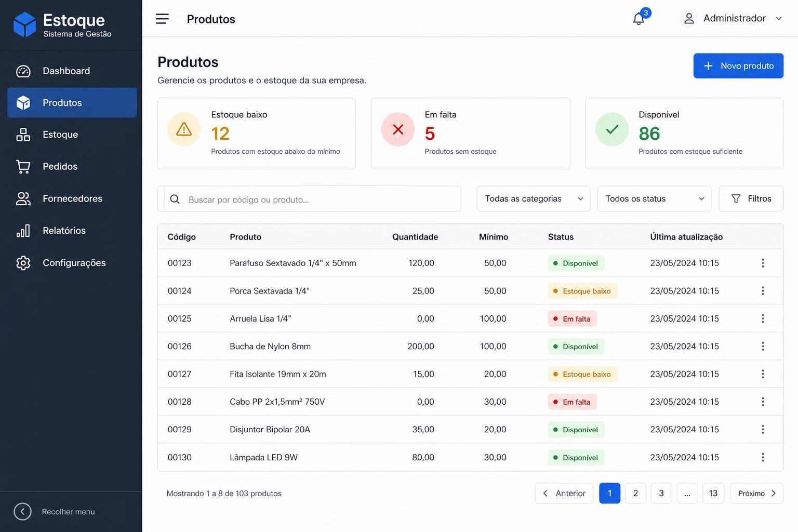Click the Em falta red X icon

tap(398, 129)
